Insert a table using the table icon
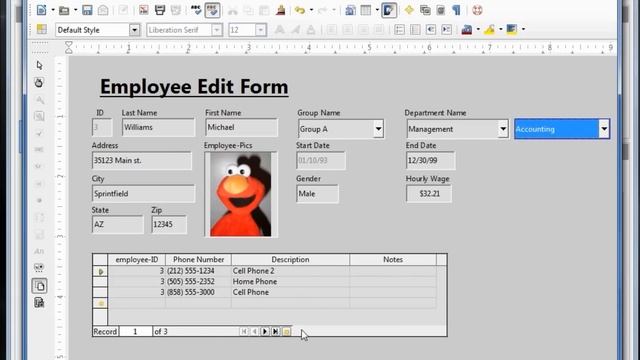 (x=366, y=10)
